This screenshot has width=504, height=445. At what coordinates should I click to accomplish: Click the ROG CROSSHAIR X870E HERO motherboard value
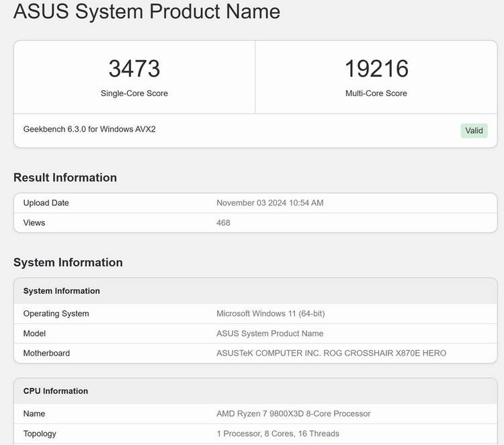(x=331, y=353)
